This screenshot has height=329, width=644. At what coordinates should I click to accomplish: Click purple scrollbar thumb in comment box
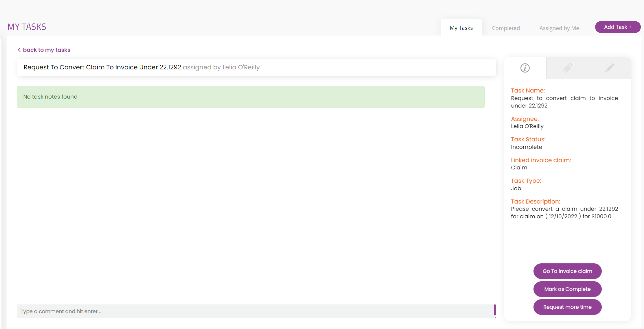[495, 310]
